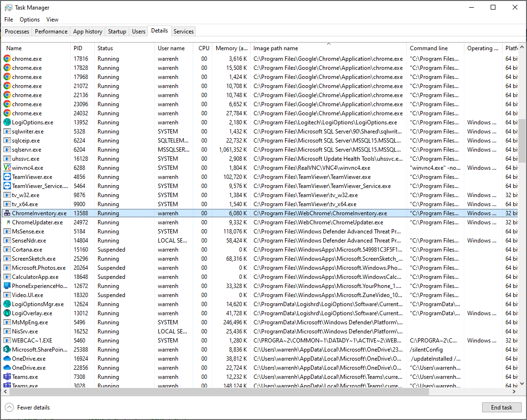
Task: Click the sqlservr.exe process icon
Action: coord(7,150)
